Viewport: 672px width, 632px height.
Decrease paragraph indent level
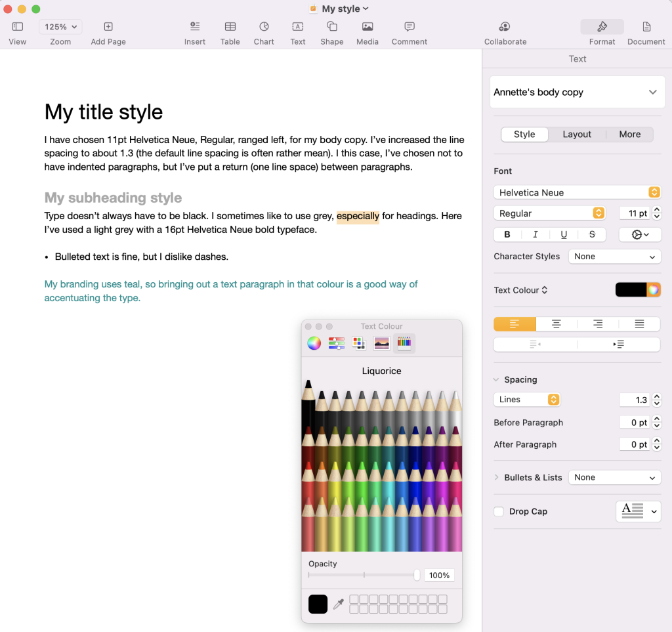point(535,344)
